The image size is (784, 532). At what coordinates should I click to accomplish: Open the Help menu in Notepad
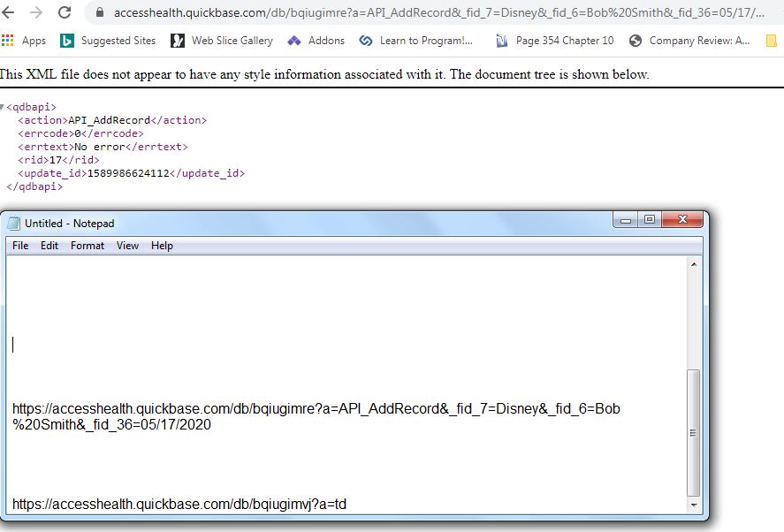point(162,246)
